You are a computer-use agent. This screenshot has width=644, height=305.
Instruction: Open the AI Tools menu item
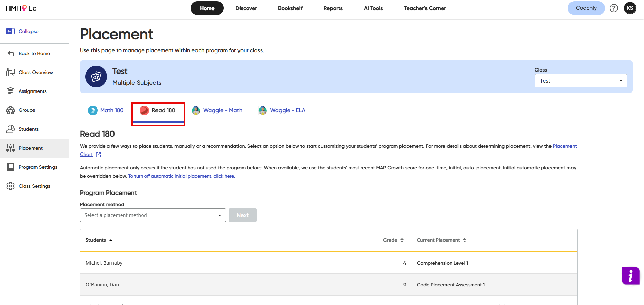[x=373, y=8]
